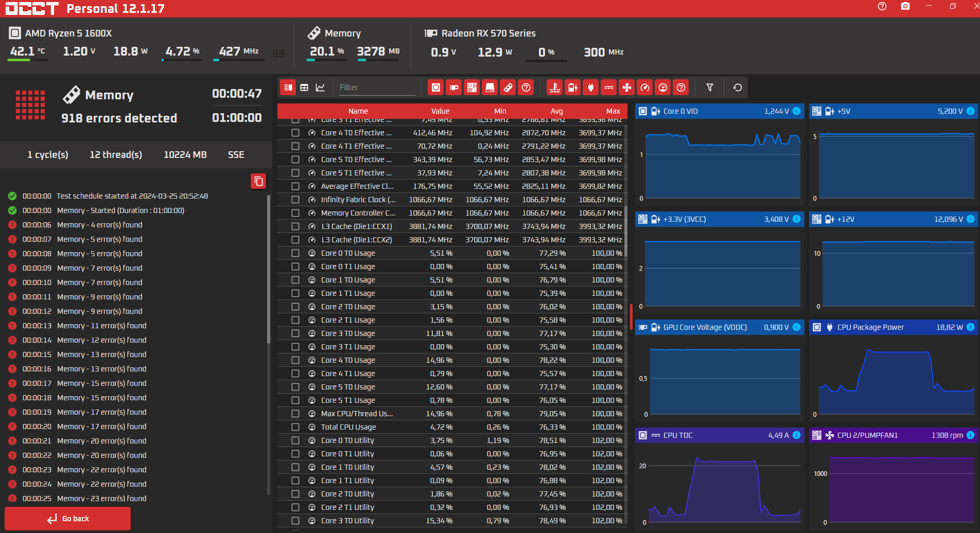Copy the test log to clipboard
This screenshot has width=980, height=533.
258,181
